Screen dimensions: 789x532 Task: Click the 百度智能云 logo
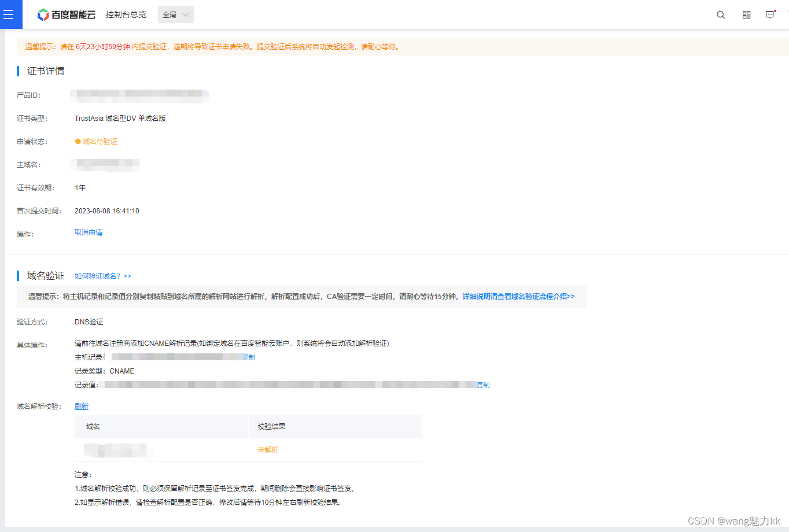[68, 14]
